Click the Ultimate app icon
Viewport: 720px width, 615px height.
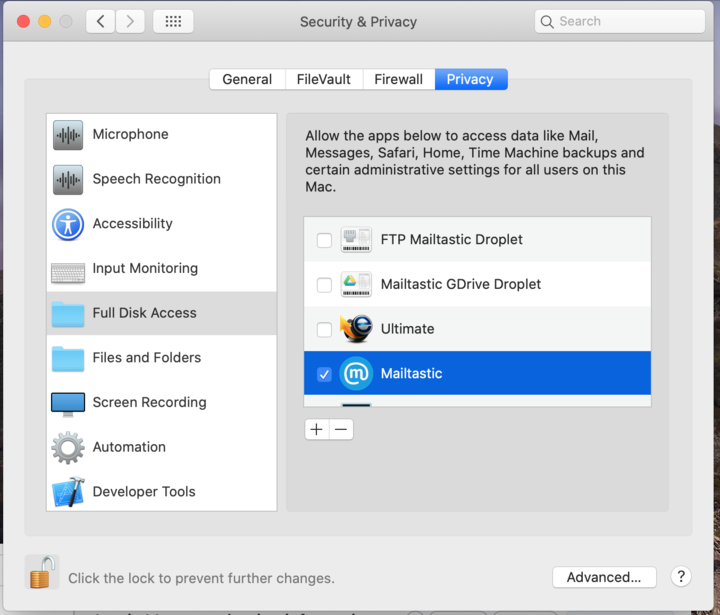click(356, 328)
